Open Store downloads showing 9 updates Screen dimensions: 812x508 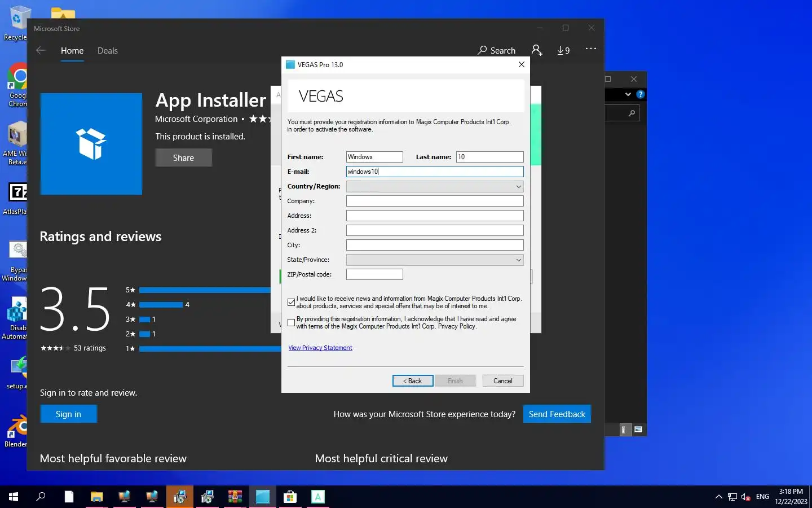pos(563,51)
